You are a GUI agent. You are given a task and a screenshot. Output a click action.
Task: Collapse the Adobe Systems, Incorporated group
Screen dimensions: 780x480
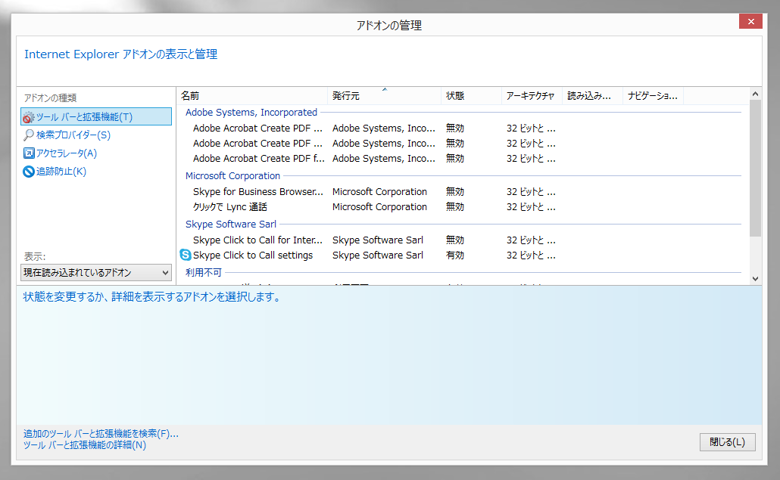click(251, 112)
